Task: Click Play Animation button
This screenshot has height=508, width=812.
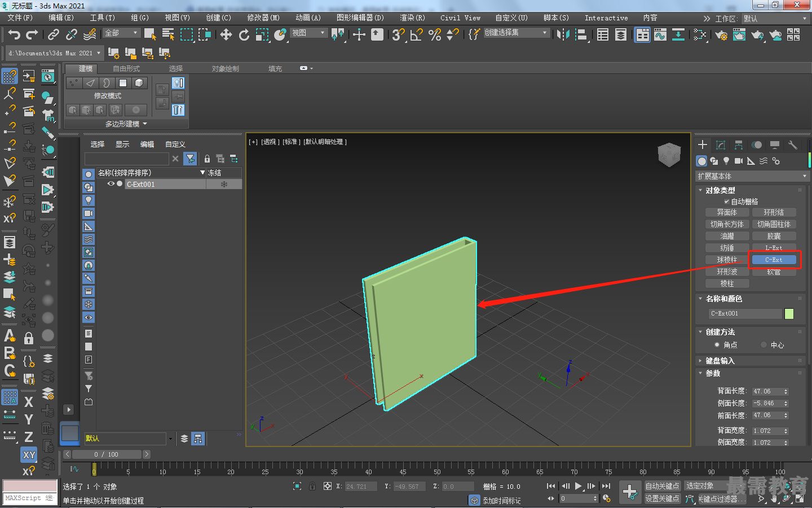Action: [x=579, y=486]
